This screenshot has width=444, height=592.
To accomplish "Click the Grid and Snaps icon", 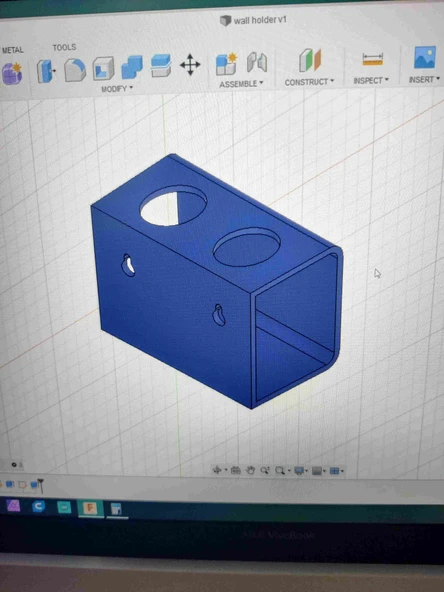I will 317,471.
